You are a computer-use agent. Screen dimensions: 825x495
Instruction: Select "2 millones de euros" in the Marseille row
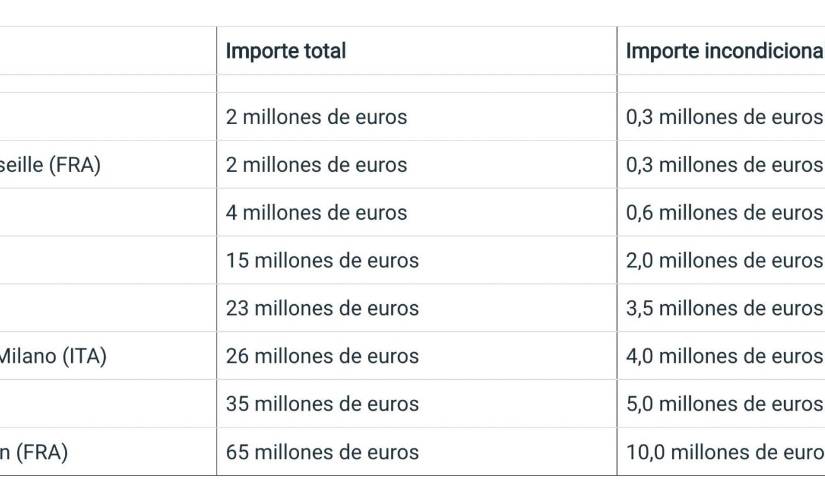[x=317, y=165]
